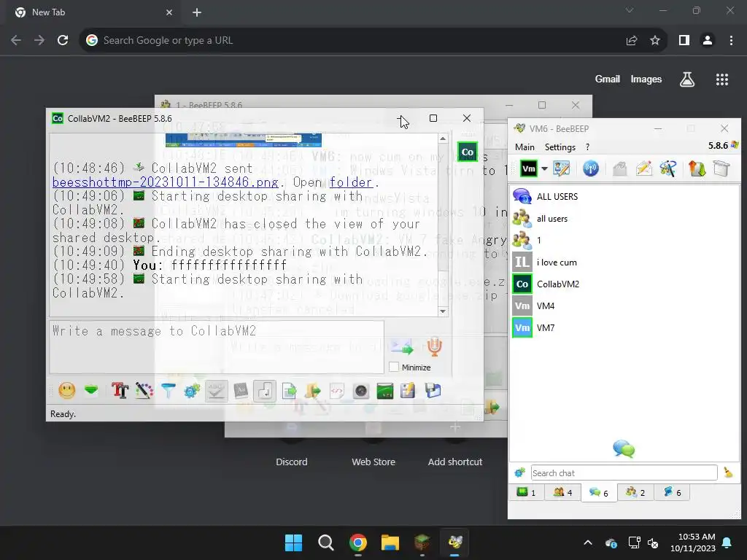The height and width of the screenshot is (560, 747).
Task: Click the chat scrollbar up arrow
Action: click(x=443, y=139)
